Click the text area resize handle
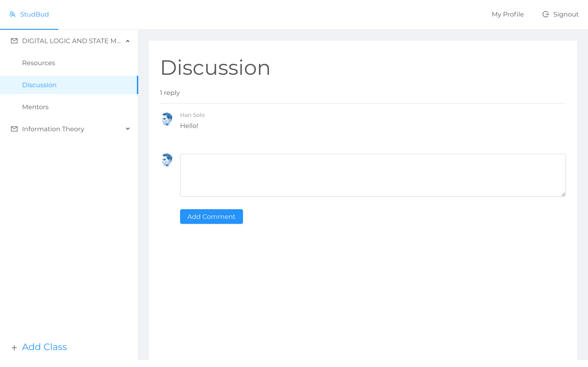Screen dimensions: 588x367 (563, 194)
